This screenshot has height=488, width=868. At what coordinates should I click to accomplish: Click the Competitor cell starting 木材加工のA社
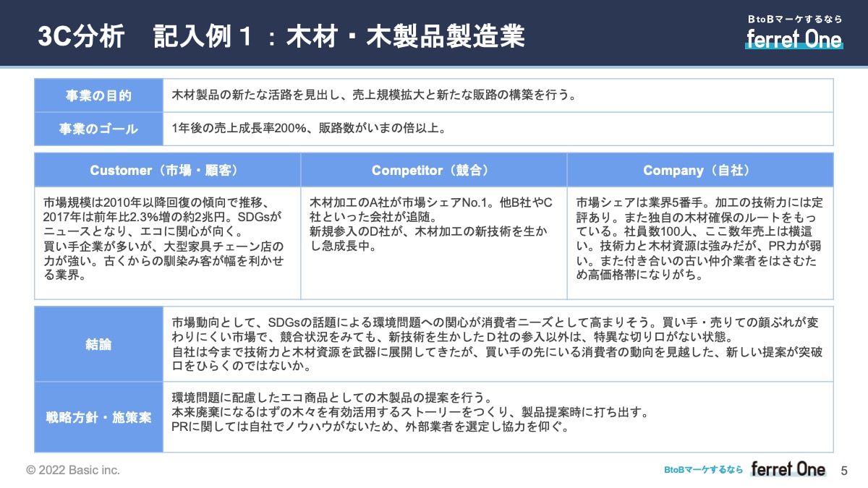(x=434, y=243)
